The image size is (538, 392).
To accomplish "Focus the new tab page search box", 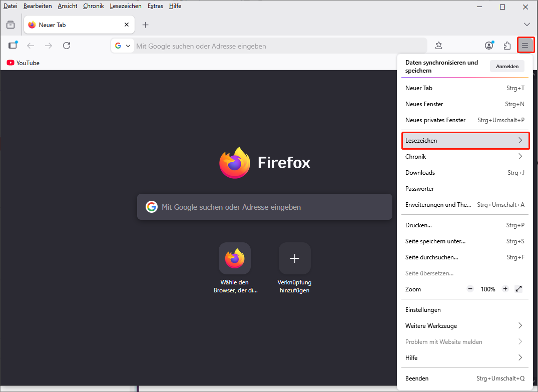I will (x=265, y=207).
